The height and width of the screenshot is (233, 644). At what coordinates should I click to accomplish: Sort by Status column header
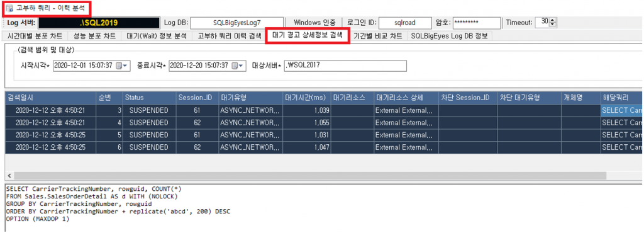click(x=149, y=98)
